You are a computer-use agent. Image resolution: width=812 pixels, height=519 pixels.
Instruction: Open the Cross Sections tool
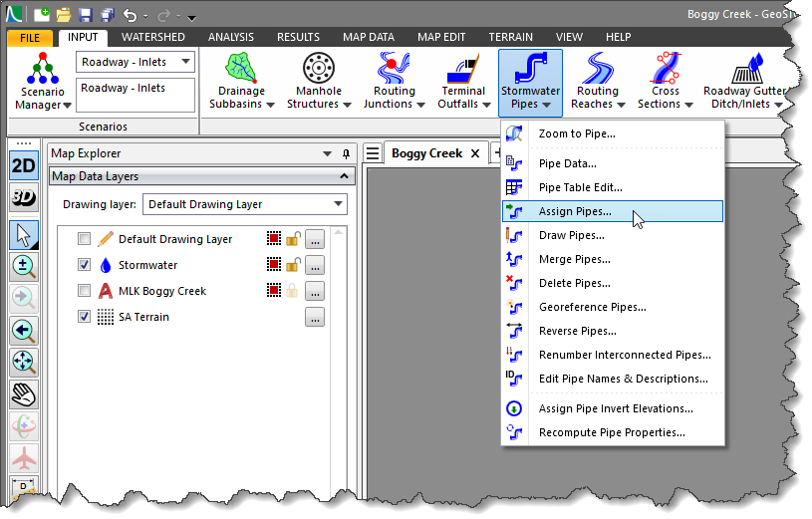point(665,81)
